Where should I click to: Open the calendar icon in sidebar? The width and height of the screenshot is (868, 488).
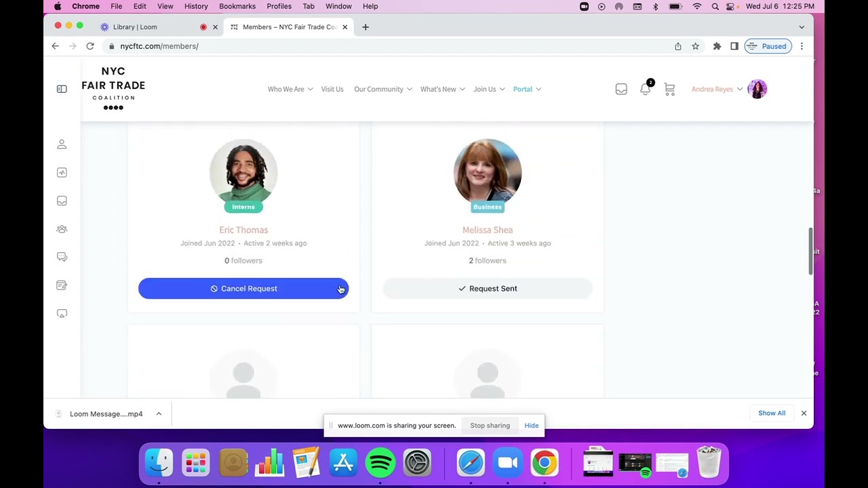point(62,285)
